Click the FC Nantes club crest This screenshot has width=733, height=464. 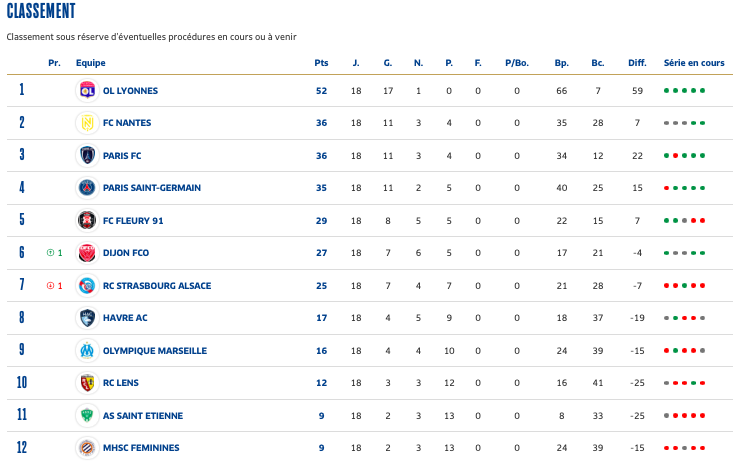(x=86, y=123)
